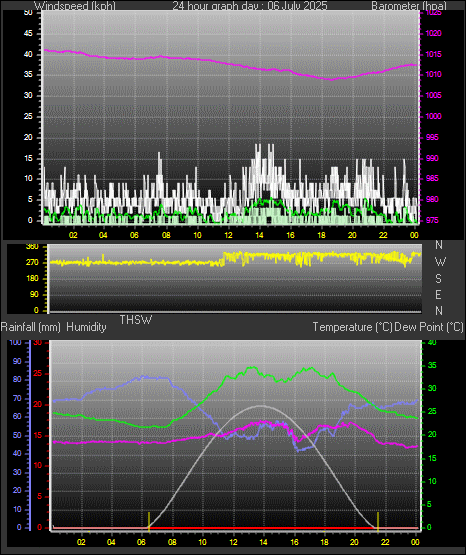Click the red rainfall baseline at 12 hours
The height and width of the screenshot is (555, 466).
233,528
